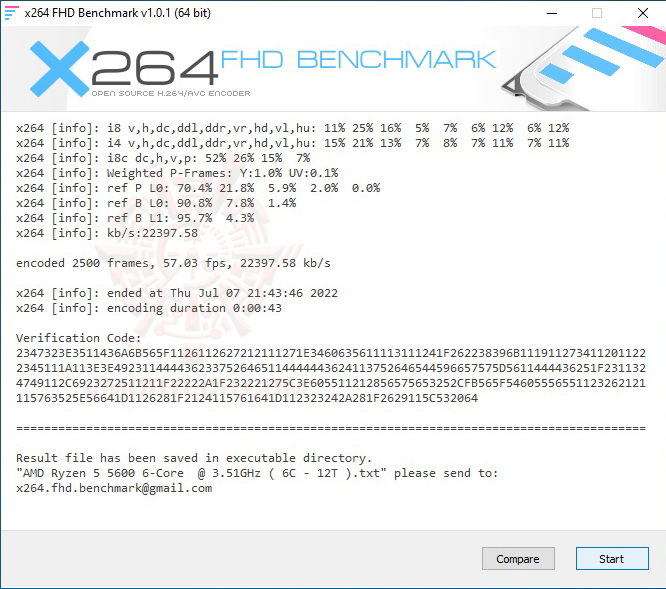This screenshot has width=666, height=589.
Task: Click the first line of the verification code
Action: pyautogui.click(x=331, y=353)
